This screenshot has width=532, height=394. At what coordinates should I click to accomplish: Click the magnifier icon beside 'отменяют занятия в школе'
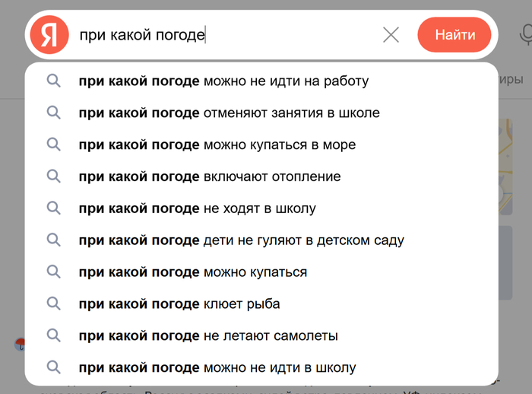[x=53, y=113]
